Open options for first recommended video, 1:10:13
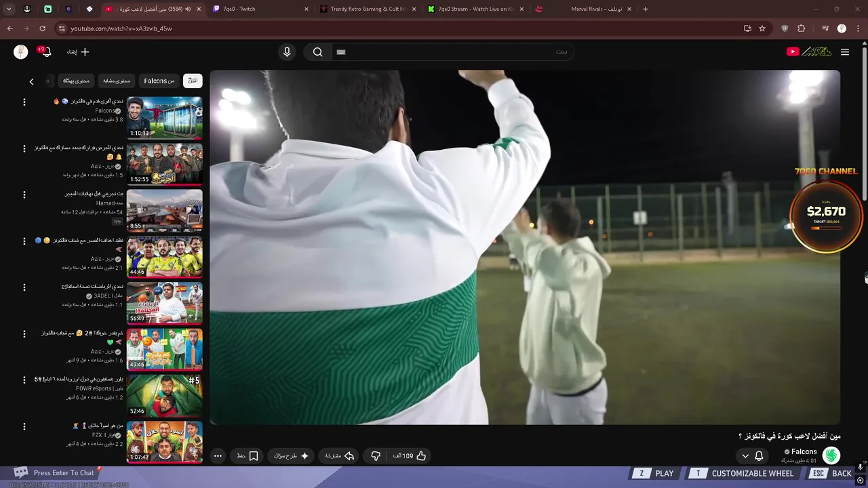This screenshot has width=868, height=488. 24,102
